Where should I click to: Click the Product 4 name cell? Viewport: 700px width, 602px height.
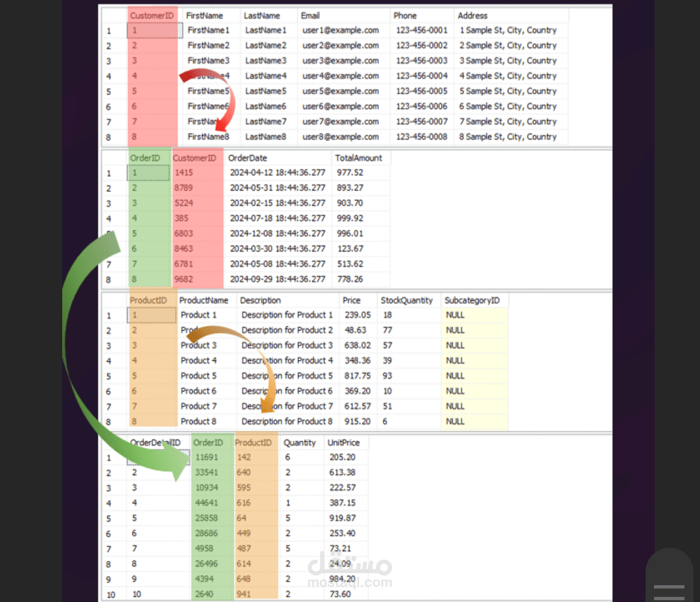[x=199, y=360]
